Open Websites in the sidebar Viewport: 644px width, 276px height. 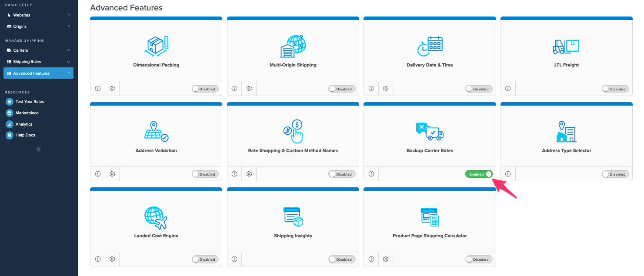[22, 15]
